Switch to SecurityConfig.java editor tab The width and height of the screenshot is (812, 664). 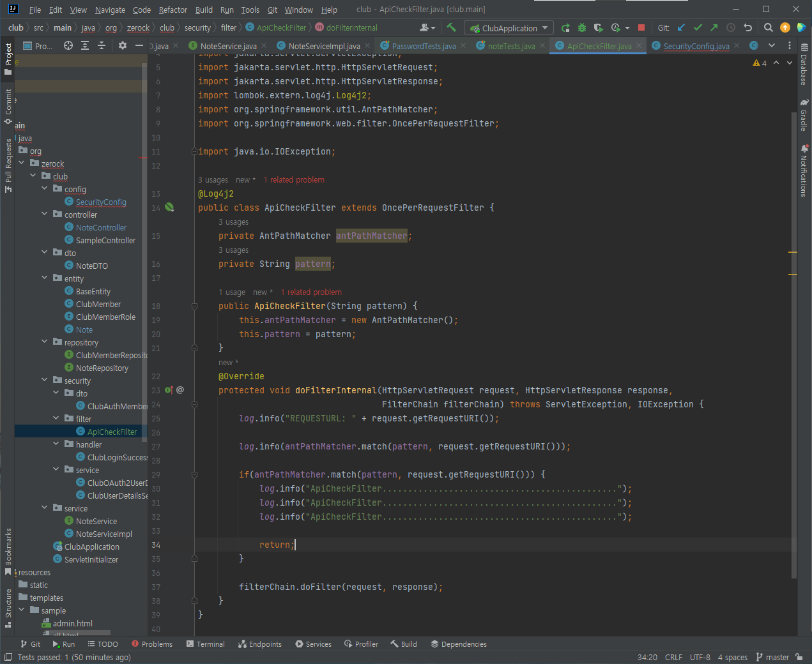tap(696, 46)
